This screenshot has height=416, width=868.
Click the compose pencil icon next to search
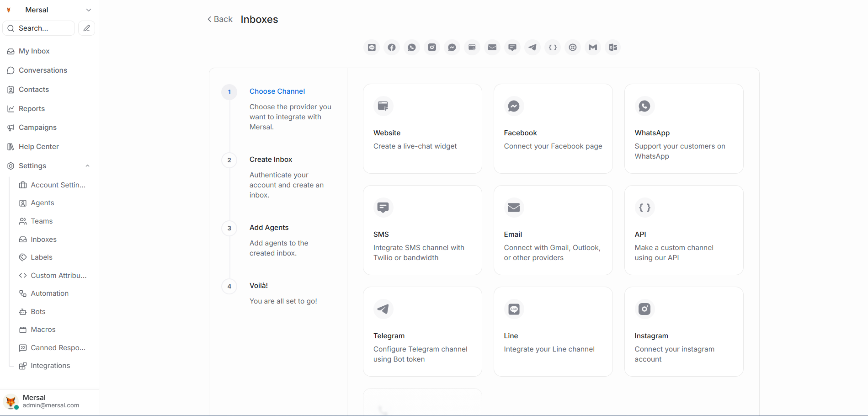[86, 28]
